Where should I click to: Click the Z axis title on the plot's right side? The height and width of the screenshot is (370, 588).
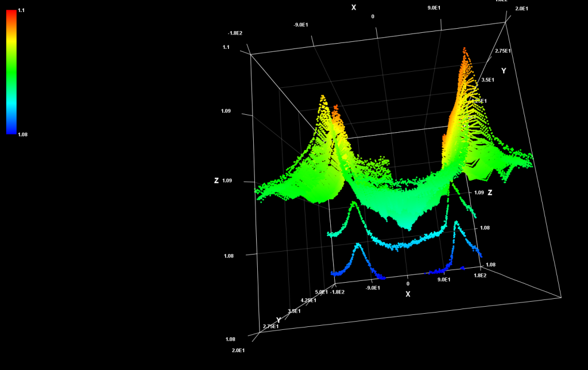490,192
